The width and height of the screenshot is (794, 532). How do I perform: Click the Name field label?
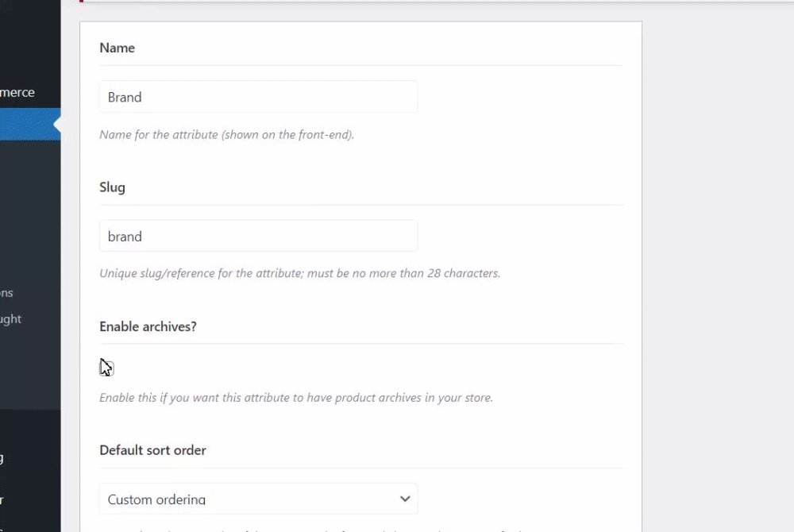point(117,48)
